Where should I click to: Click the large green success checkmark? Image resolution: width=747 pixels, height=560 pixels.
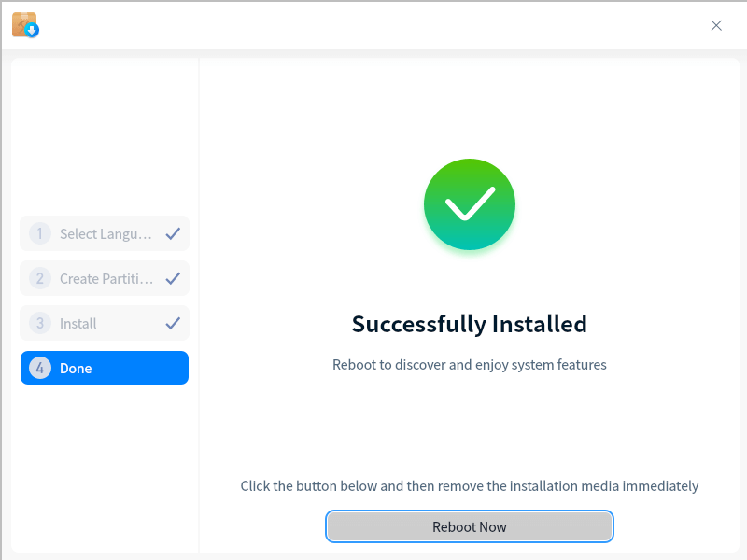(470, 204)
